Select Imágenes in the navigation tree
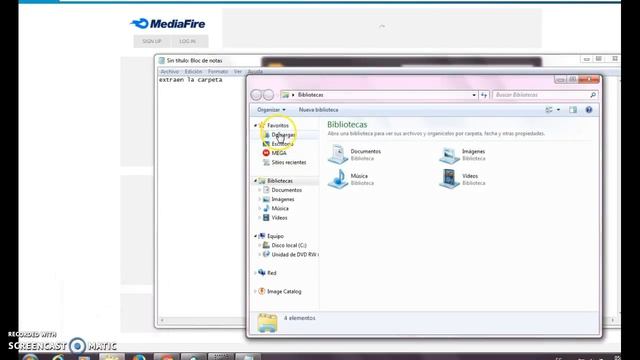The width and height of the screenshot is (640, 360). click(x=283, y=199)
